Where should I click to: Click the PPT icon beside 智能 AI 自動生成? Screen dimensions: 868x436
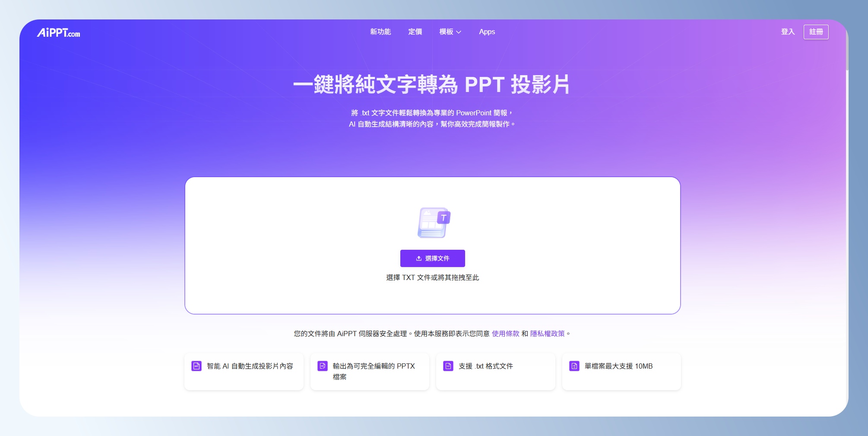pos(196,366)
